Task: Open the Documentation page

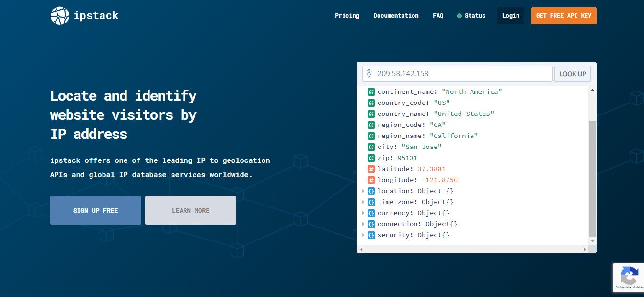Action: [396, 16]
